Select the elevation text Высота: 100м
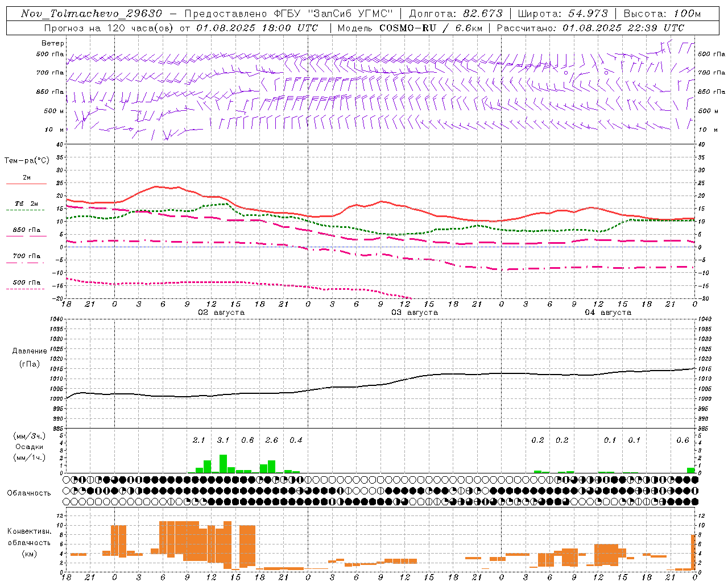Screen dimensions: 728x582 click(x=663, y=14)
